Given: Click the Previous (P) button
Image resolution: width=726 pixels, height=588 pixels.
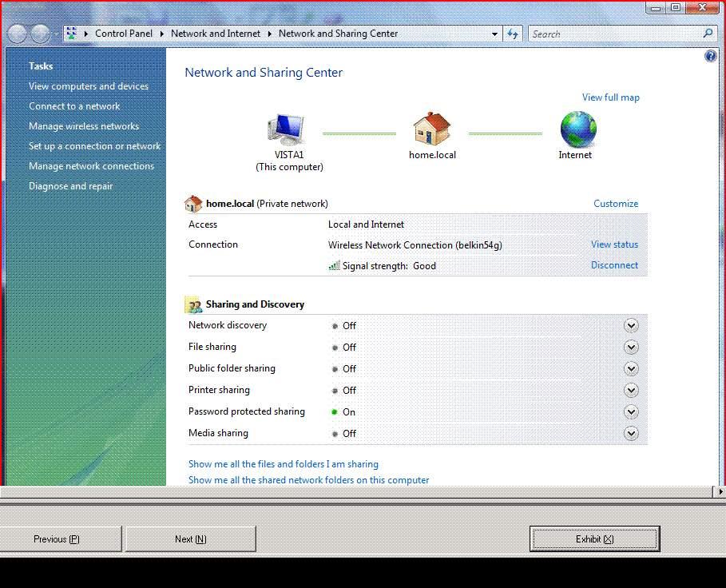Looking at the screenshot, I should tap(60, 539).
